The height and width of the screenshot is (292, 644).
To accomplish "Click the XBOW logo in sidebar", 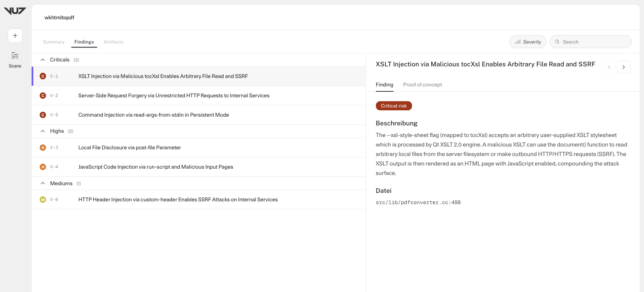I will [15, 11].
